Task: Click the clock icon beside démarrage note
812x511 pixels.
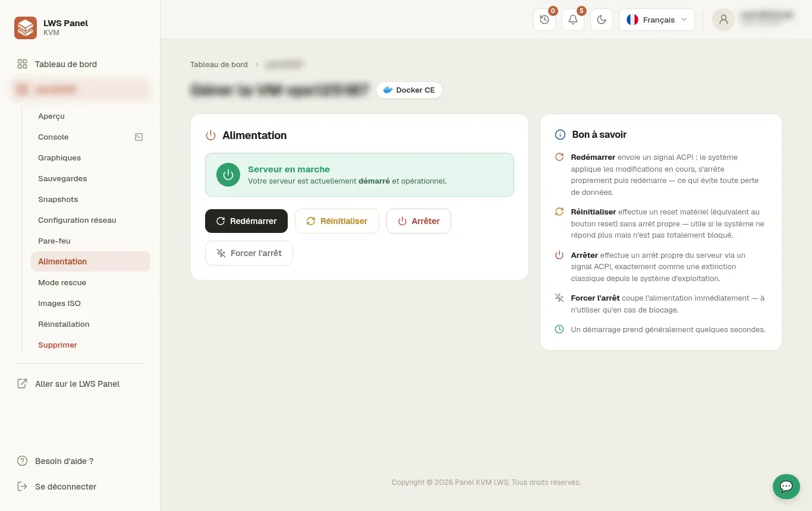Action: (559, 329)
